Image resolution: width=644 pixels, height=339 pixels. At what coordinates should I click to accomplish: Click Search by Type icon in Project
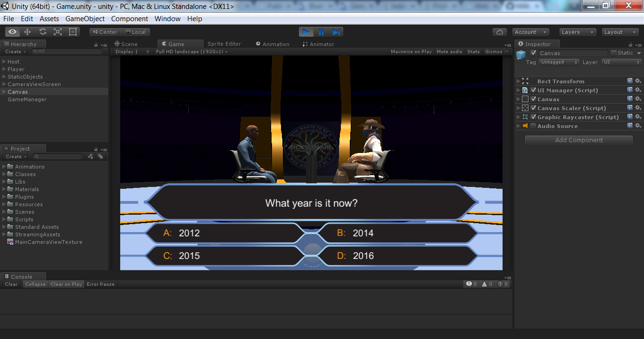91,157
